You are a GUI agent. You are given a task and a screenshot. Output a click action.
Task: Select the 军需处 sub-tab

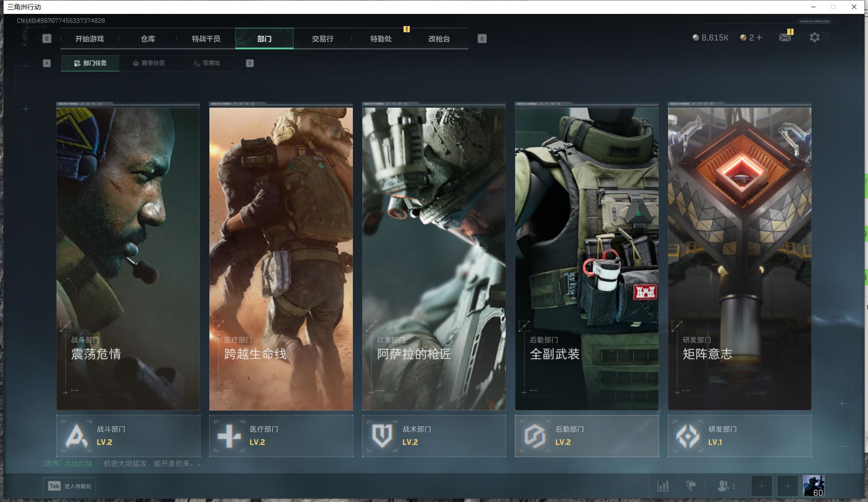click(x=207, y=63)
